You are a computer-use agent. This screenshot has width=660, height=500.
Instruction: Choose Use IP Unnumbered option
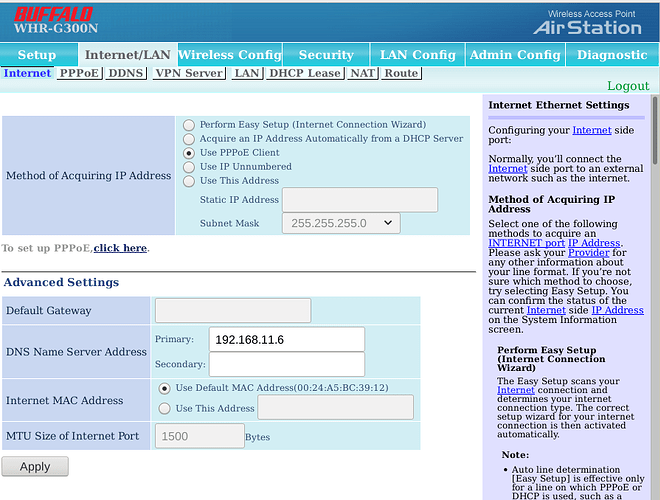tap(189, 167)
